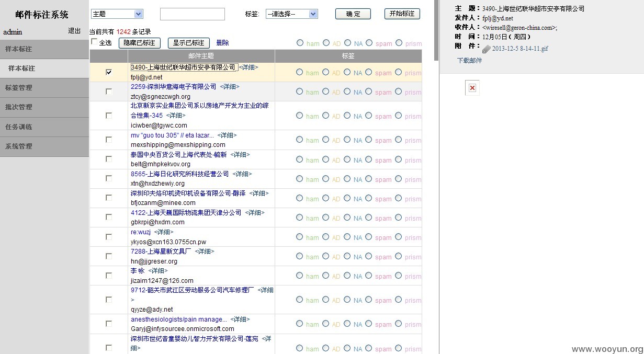Select spam for the 4122-上海天巍国际物流 row

[369, 217]
